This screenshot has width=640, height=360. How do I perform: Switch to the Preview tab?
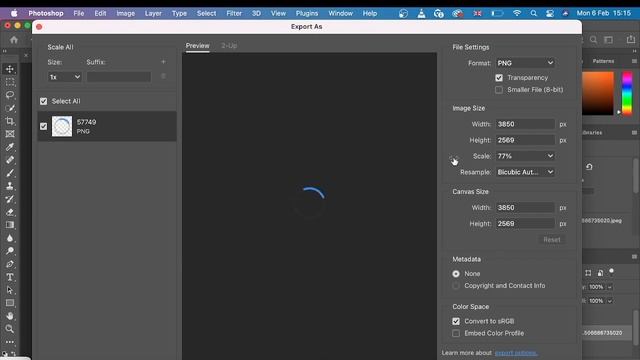(198, 46)
